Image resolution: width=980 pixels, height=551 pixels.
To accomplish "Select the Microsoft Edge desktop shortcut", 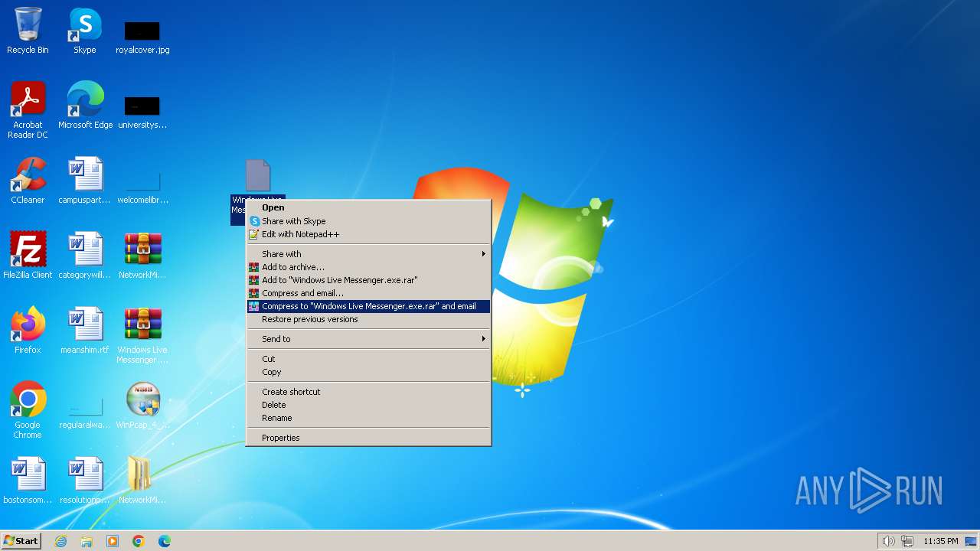I will click(x=85, y=106).
